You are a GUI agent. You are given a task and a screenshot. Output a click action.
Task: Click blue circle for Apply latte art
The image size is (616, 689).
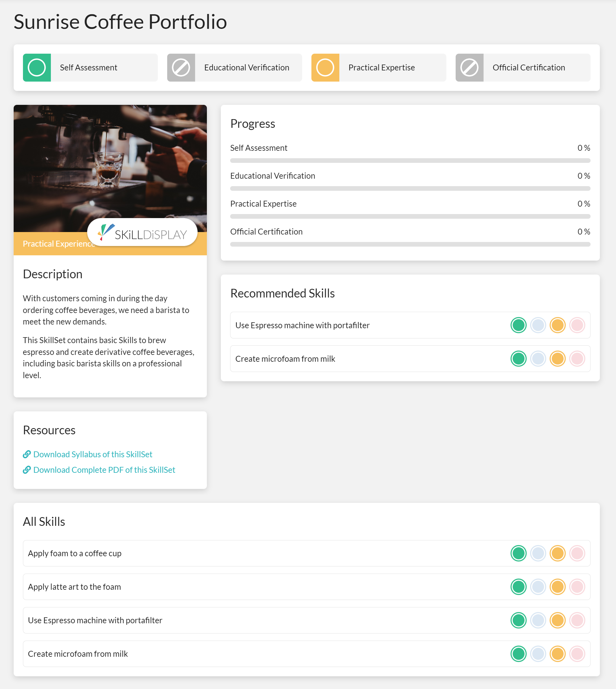538,587
